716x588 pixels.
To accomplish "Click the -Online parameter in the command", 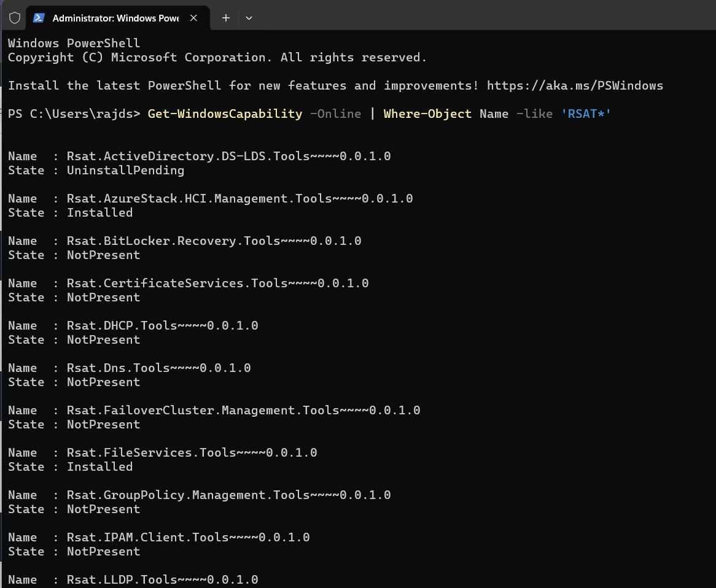I will [335, 114].
